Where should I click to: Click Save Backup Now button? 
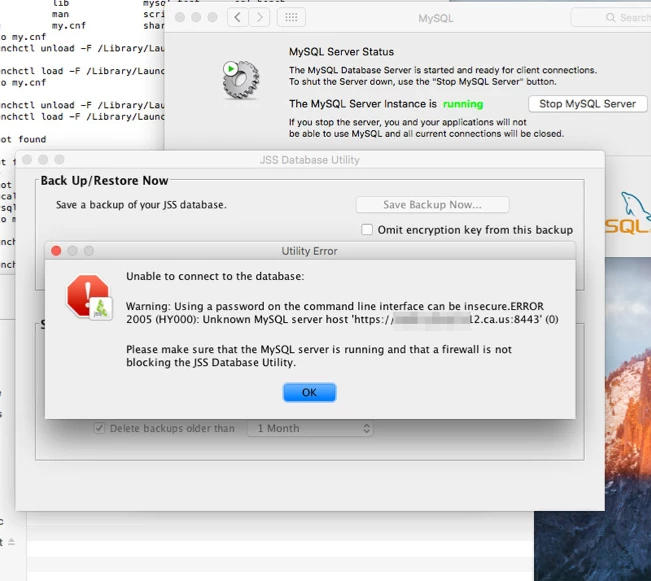coord(432,205)
